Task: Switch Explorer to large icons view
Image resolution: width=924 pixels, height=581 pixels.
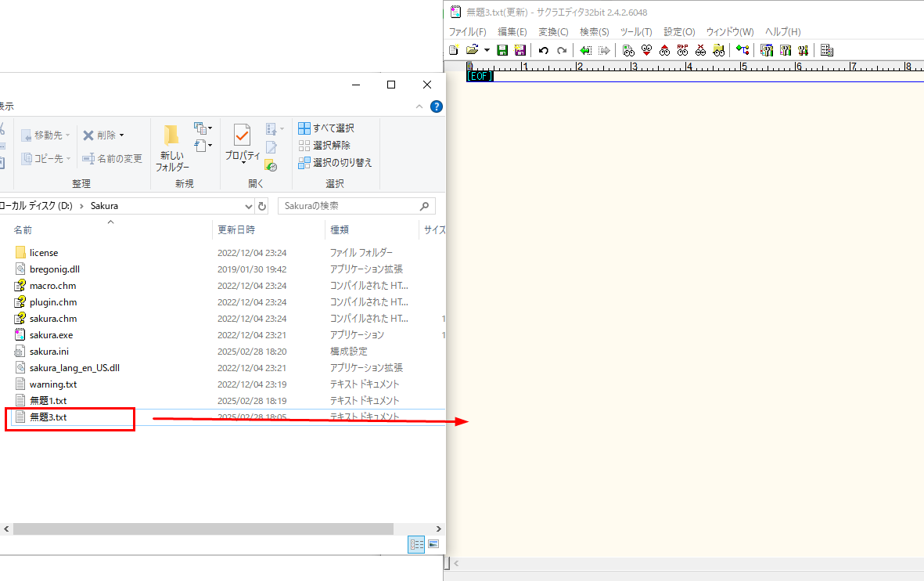Action: pos(433,544)
